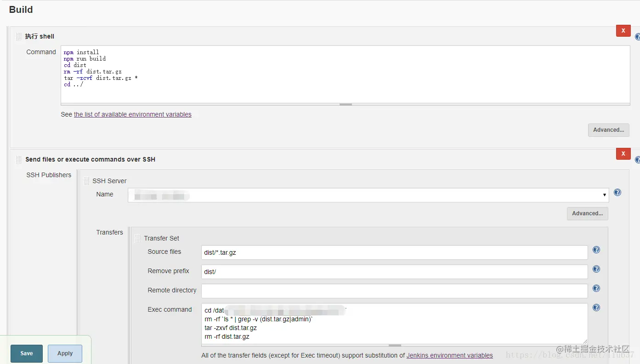Remove the Send files over SSH step

pyautogui.click(x=623, y=154)
